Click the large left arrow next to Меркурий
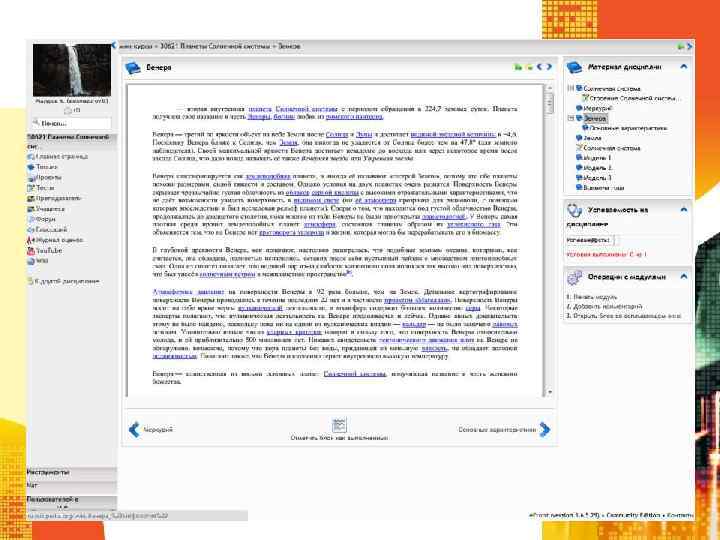The image size is (720, 540). tap(134, 430)
